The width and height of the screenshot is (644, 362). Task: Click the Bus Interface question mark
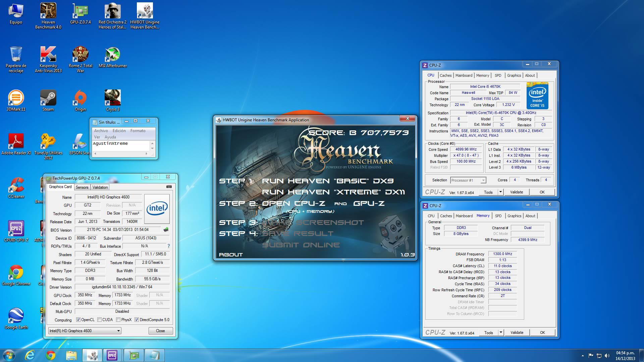[168, 246]
